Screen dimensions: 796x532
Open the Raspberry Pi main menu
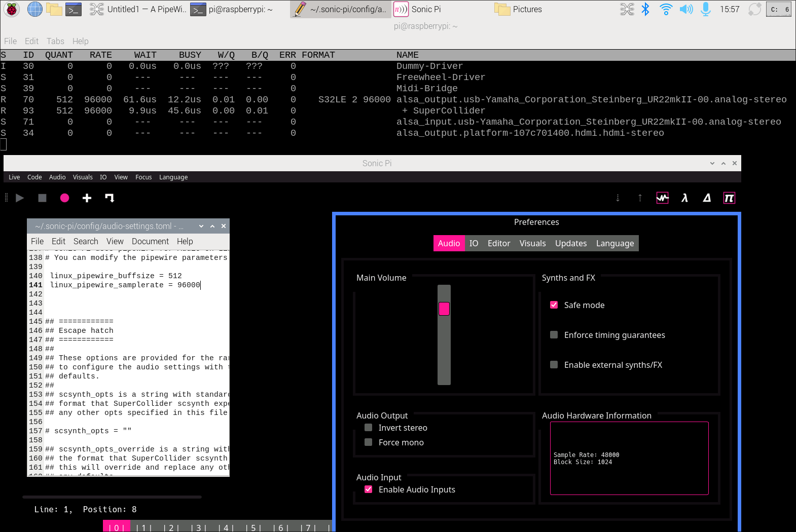point(12,9)
